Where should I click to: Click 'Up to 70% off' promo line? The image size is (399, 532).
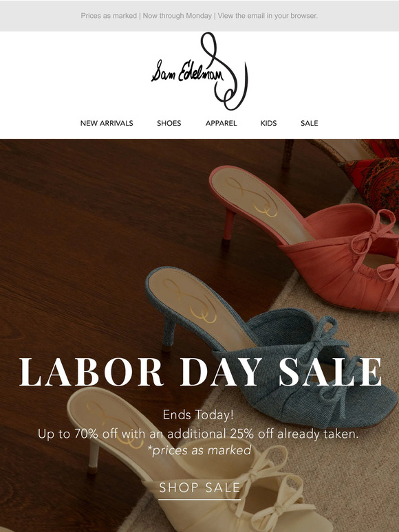tap(198, 434)
